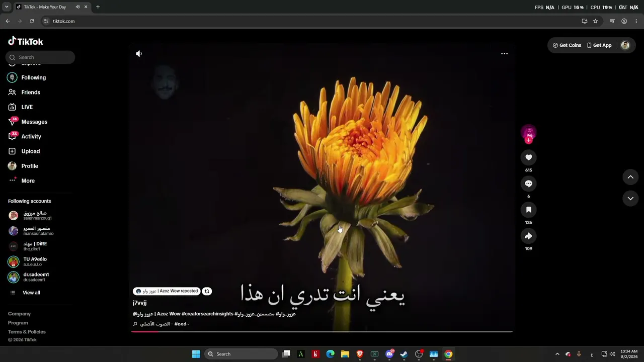
Task: Open a new browser tab
Action: click(x=98, y=7)
